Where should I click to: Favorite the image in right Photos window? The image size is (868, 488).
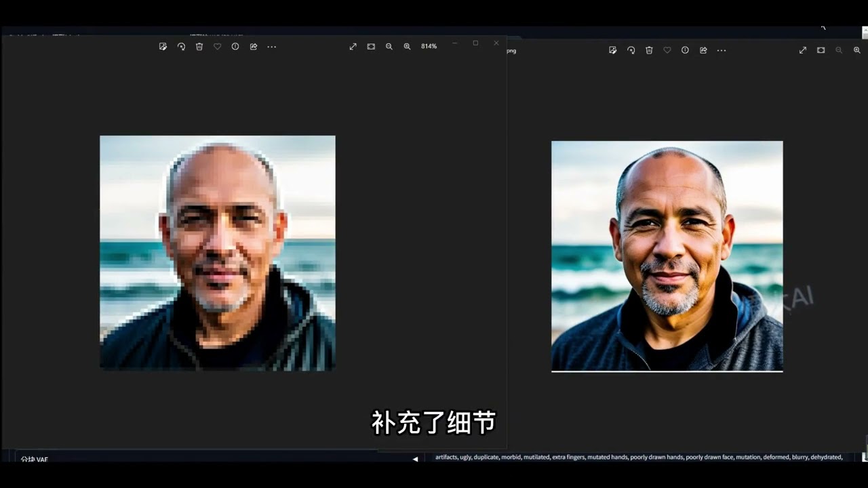(667, 50)
